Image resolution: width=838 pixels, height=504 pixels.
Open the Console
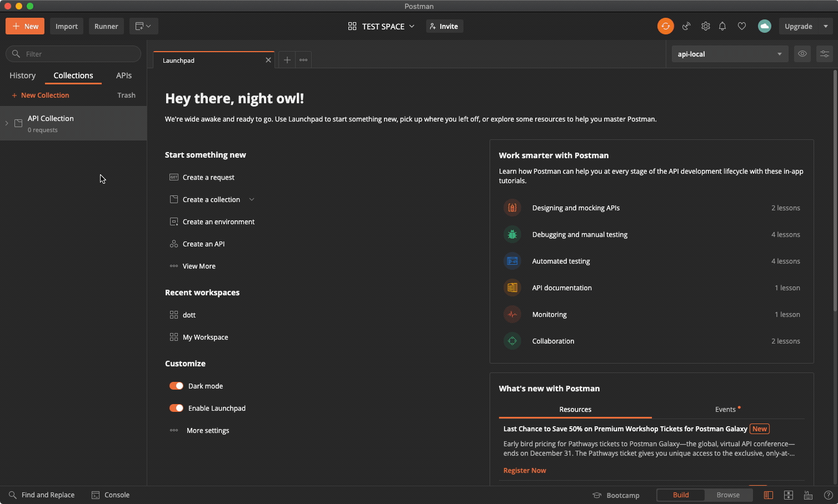tap(111, 495)
